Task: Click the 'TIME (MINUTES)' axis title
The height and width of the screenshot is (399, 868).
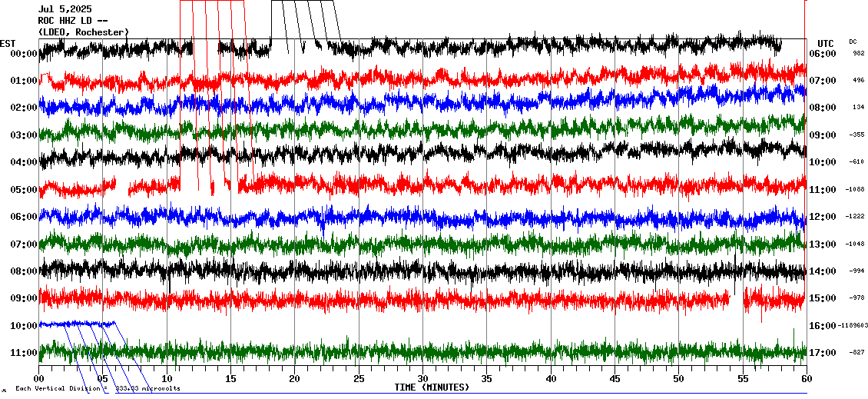Action: coord(432,387)
